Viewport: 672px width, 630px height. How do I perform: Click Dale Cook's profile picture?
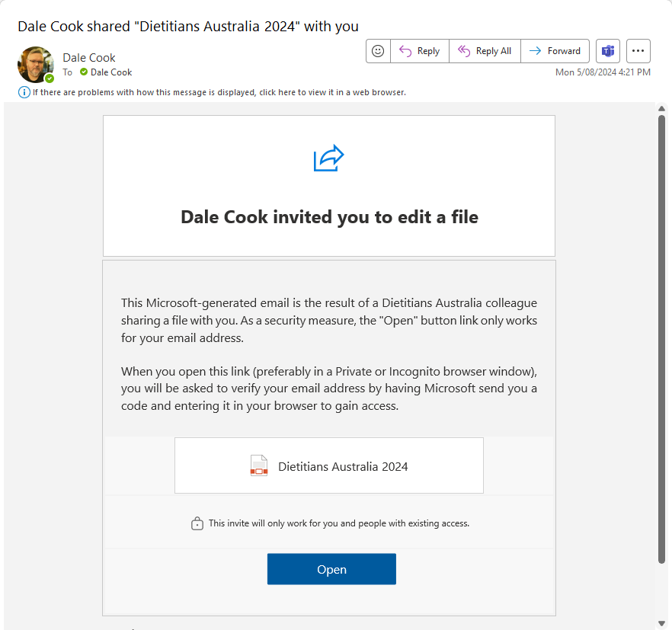coord(35,65)
